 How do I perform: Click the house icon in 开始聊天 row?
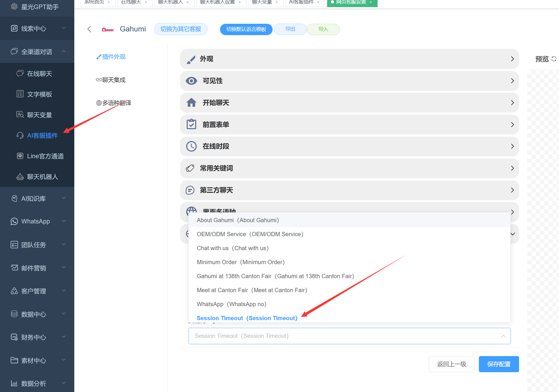point(191,103)
